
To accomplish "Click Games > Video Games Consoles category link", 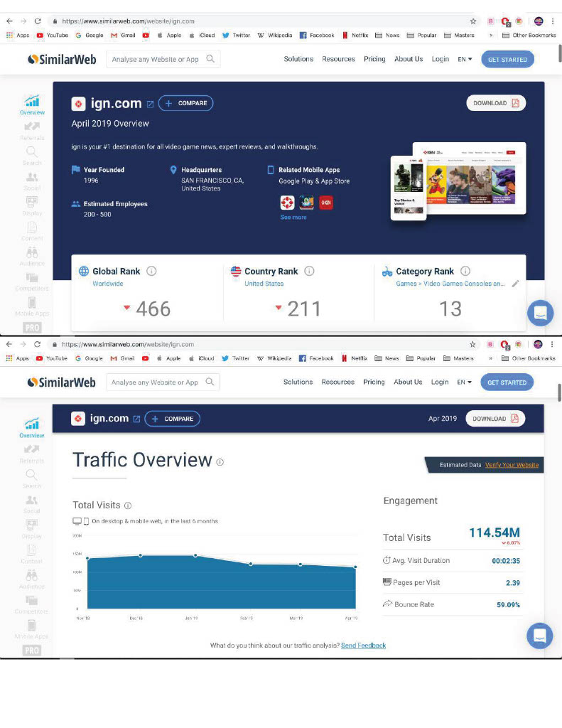I will click(x=450, y=284).
